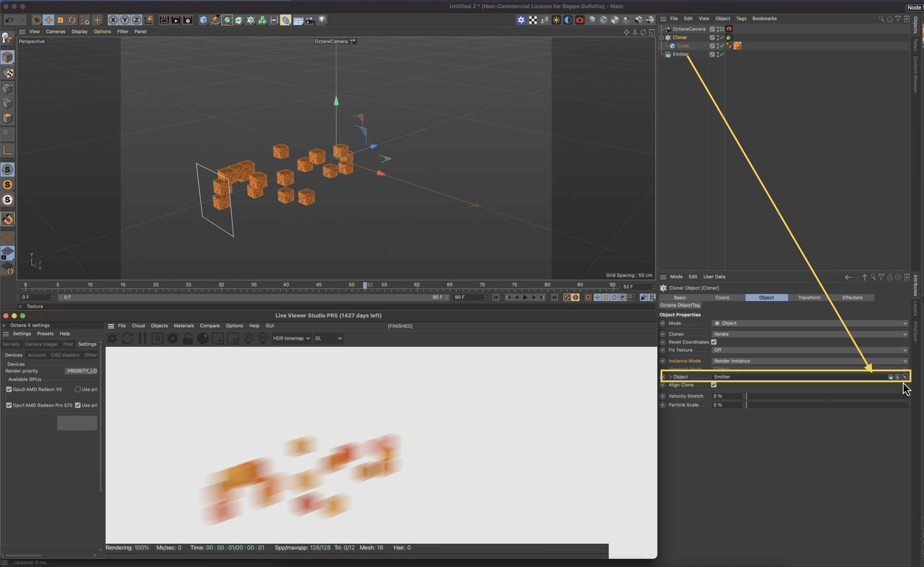924x567 pixels.
Task: Click the Octane ObjectTag button
Action: 680,305
